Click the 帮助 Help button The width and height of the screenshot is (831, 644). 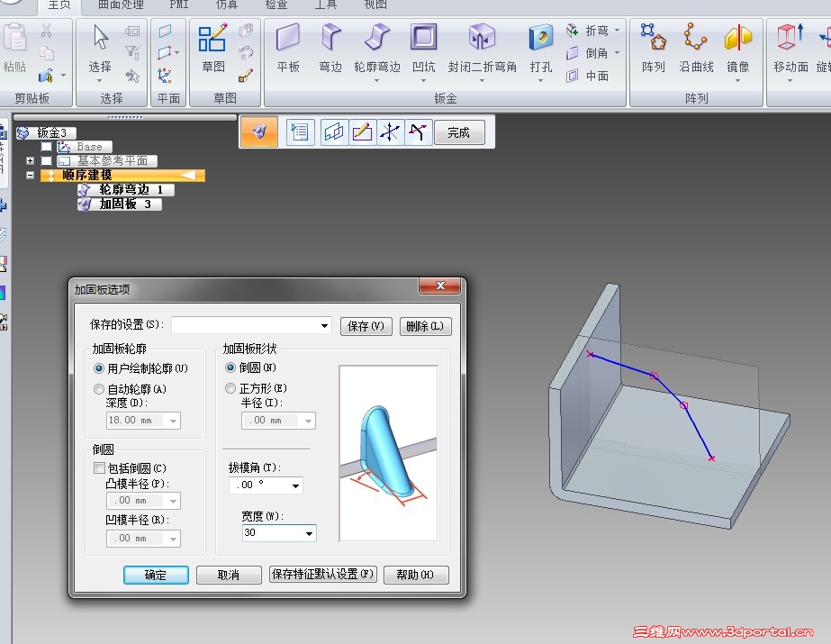416,575
